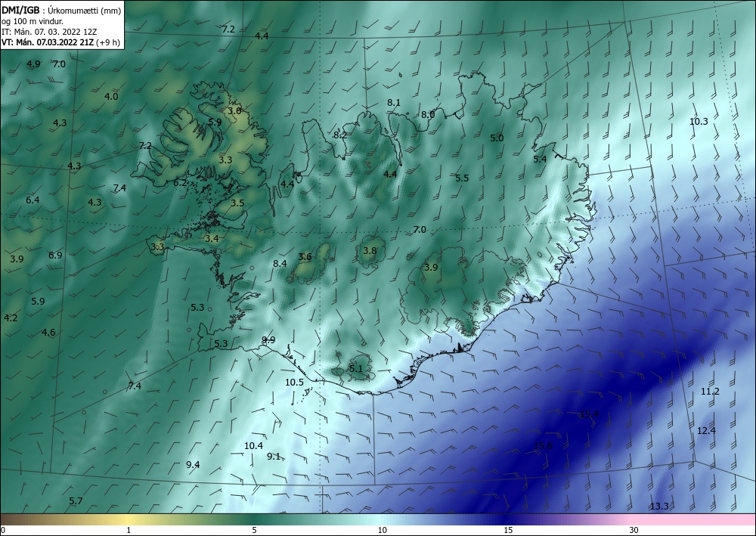Screen dimensions: 756x536
Task: Click the legend tick label 30
Action: coord(634,530)
